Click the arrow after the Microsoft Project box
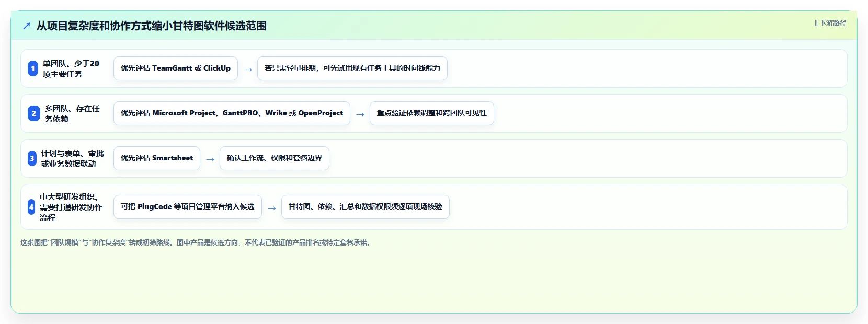The image size is (868, 324). tap(360, 114)
